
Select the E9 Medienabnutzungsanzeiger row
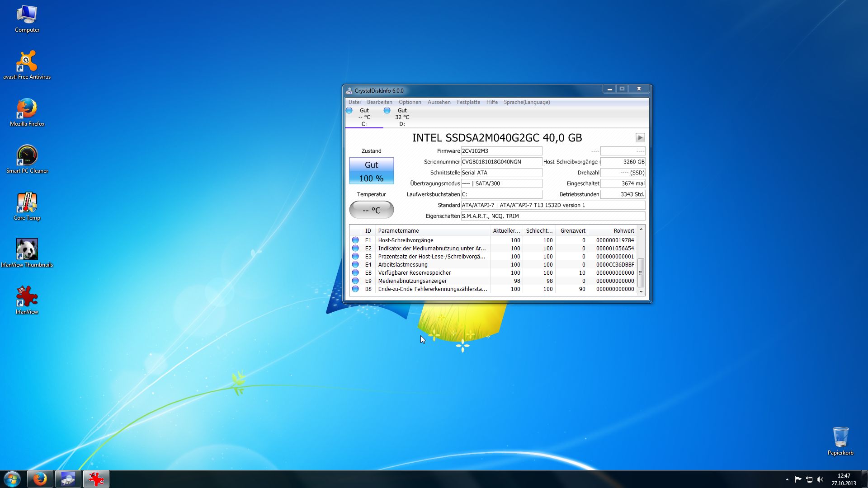[493, 281]
